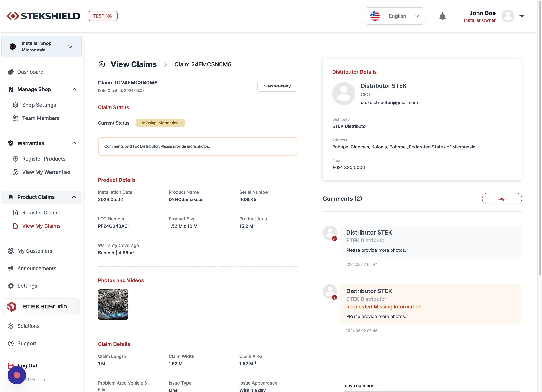Collapse the Manage Shop section chevron

(74, 89)
